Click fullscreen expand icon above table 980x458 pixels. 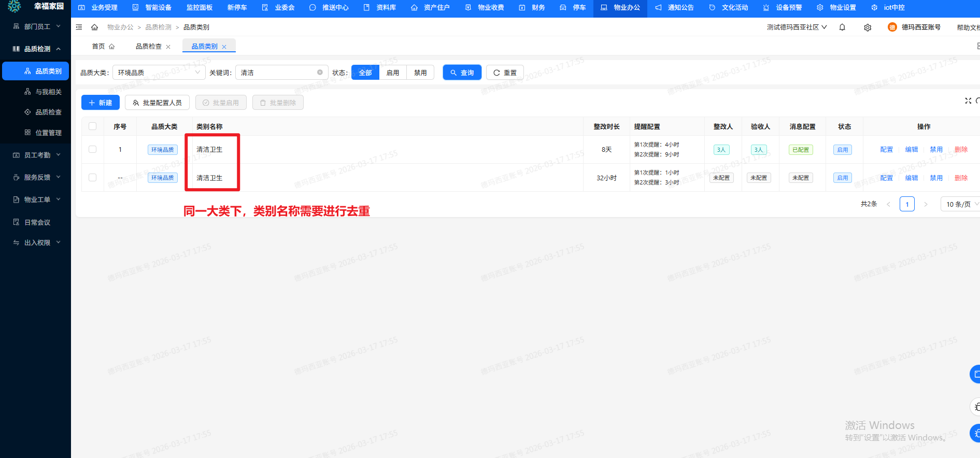tap(968, 101)
